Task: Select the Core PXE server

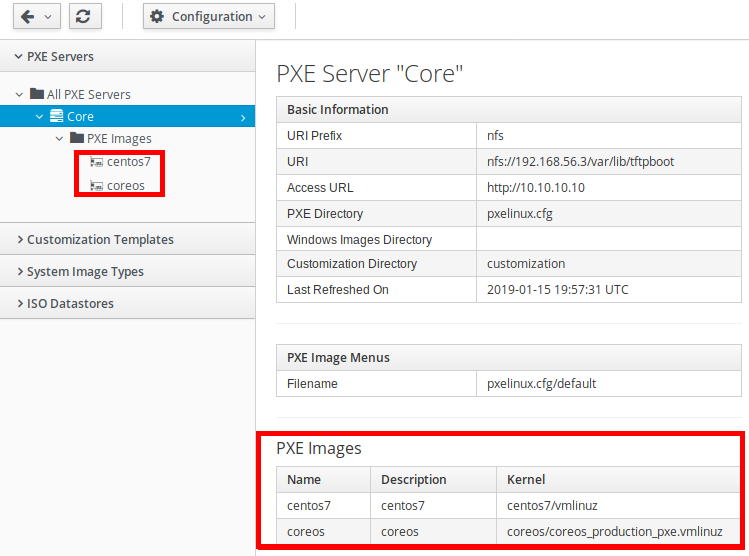Action: tap(80, 117)
